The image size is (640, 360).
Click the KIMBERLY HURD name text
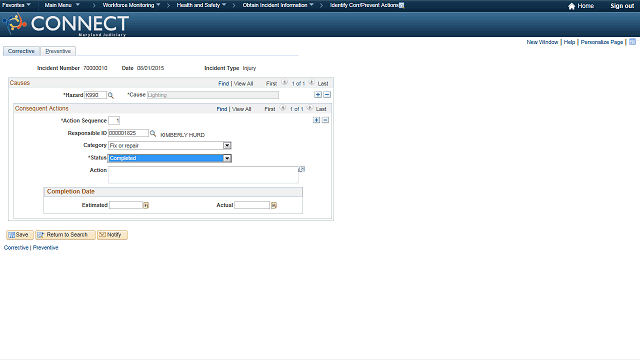[x=182, y=135]
